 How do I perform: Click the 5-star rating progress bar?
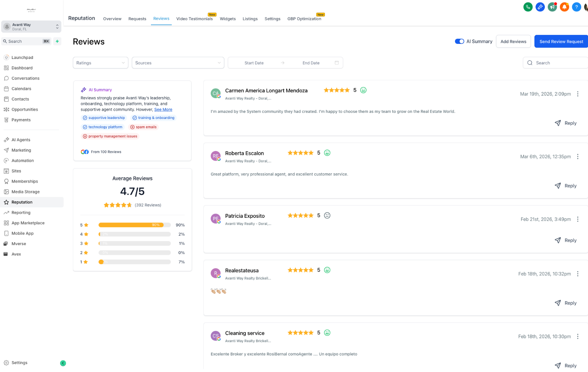[134, 225]
